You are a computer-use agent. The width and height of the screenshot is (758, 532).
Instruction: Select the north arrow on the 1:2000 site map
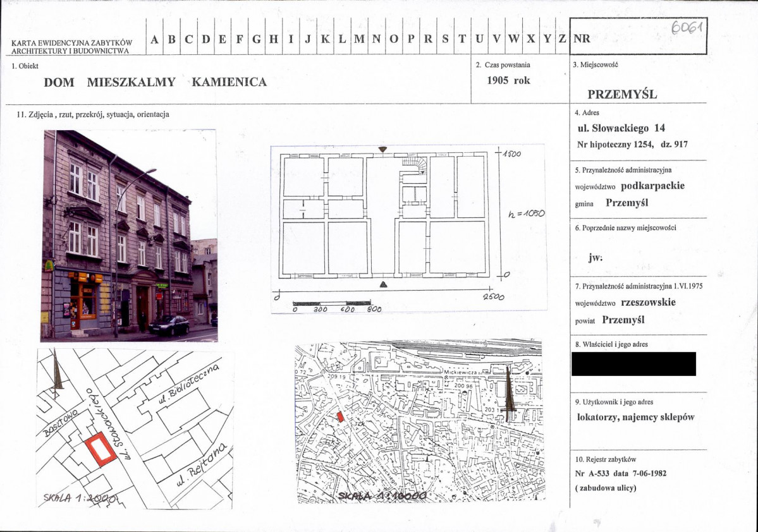[57, 370]
